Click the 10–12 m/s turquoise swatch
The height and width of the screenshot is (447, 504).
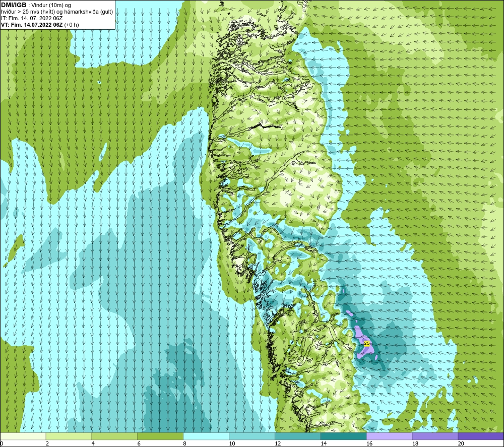point(251,436)
